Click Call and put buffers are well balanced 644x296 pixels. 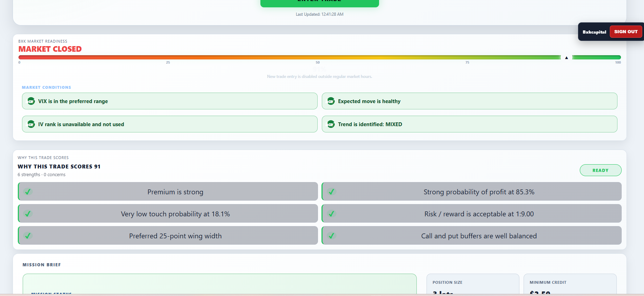pyautogui.click(x=472, y=235)
